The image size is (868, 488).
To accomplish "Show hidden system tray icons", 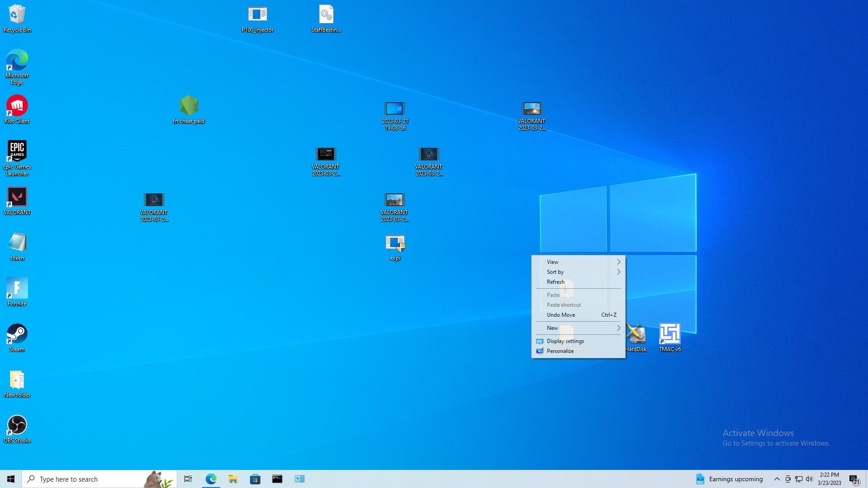I will tap(777, 479).
